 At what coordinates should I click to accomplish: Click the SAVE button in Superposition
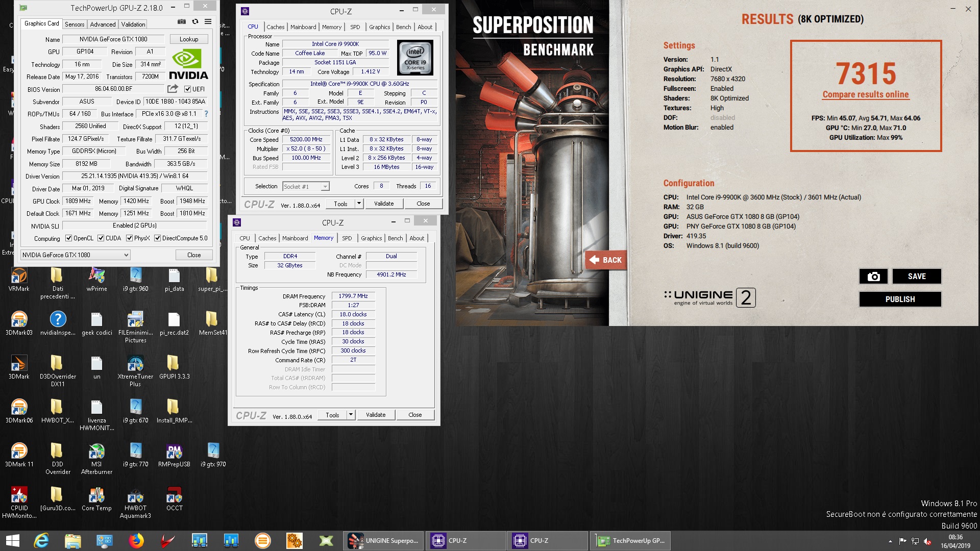coord(917,276)
